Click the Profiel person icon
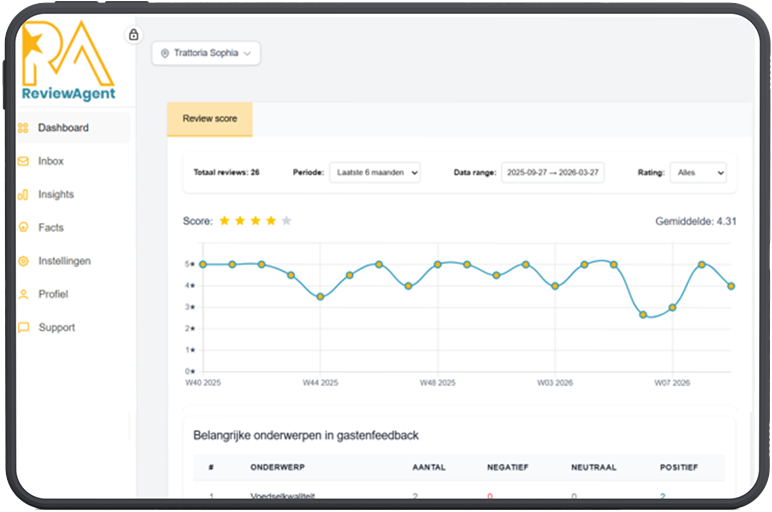This screenshot has height=512, width=772. 23,294
